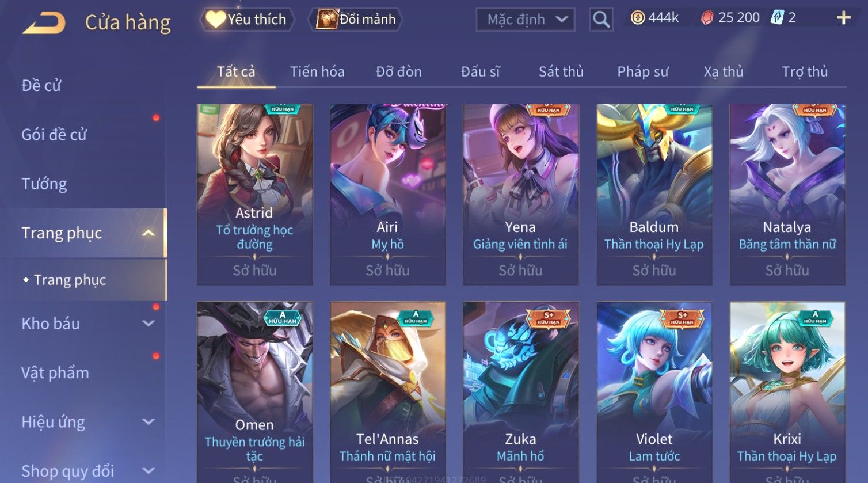The height and width of the screenshot is (483, 868).
Task: Switch to the Sát thủ tab
Action: coord(561,71)
